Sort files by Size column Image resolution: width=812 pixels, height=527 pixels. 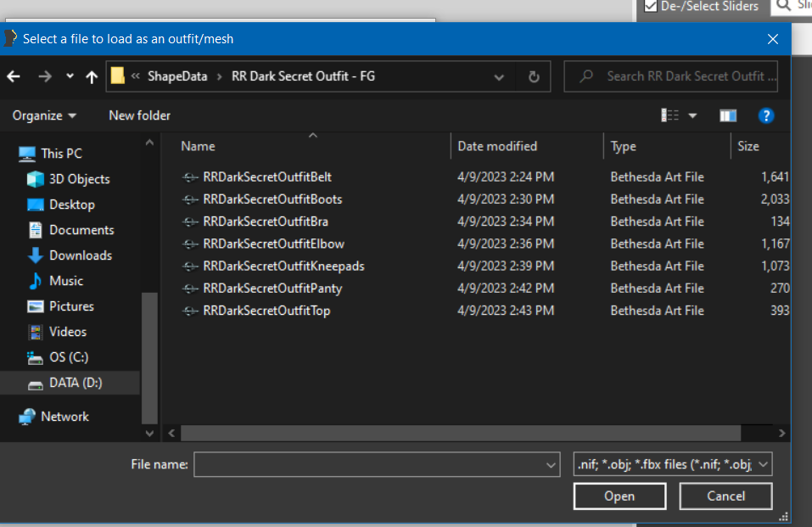coord(748,147)
